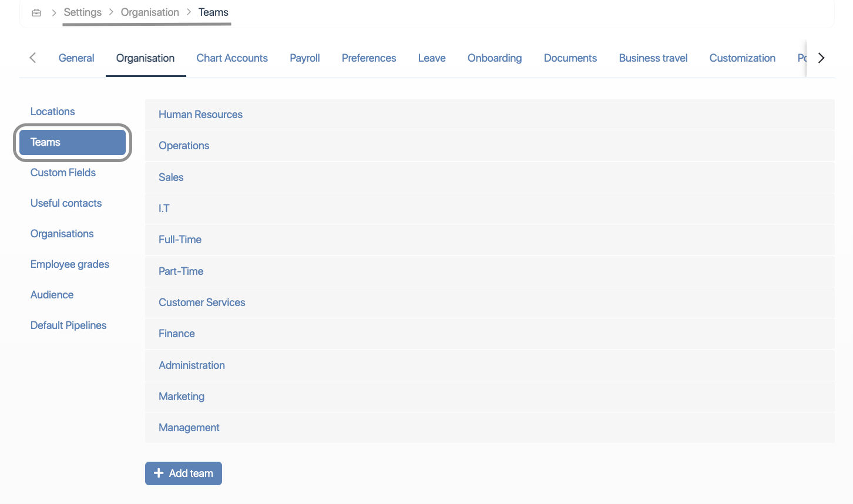Click the Add team button
The width and height of the screenshot is (853, 504).
pos(183,473)
